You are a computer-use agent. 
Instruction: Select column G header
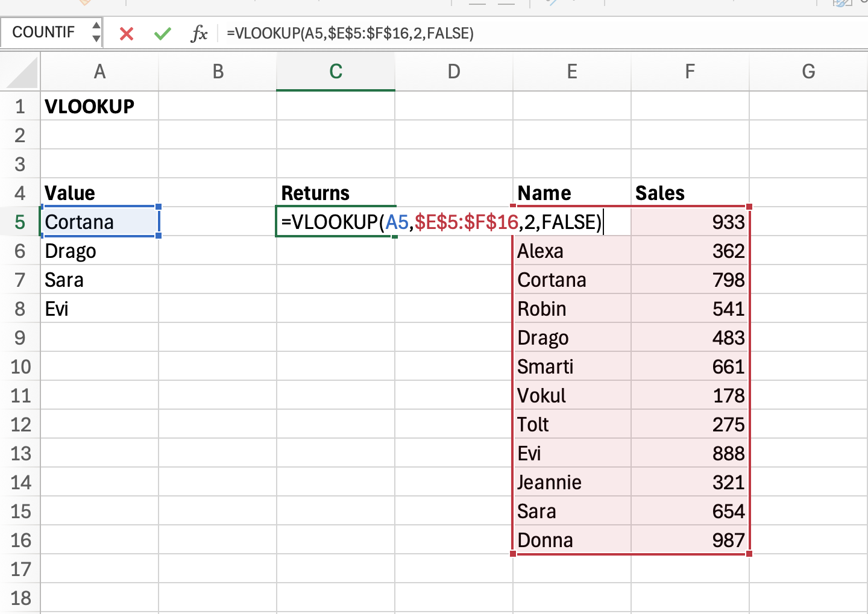tap(808, 72)
